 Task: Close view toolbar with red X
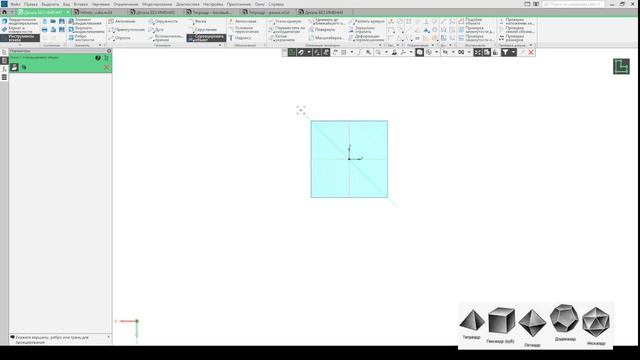[x=531, y=52]
